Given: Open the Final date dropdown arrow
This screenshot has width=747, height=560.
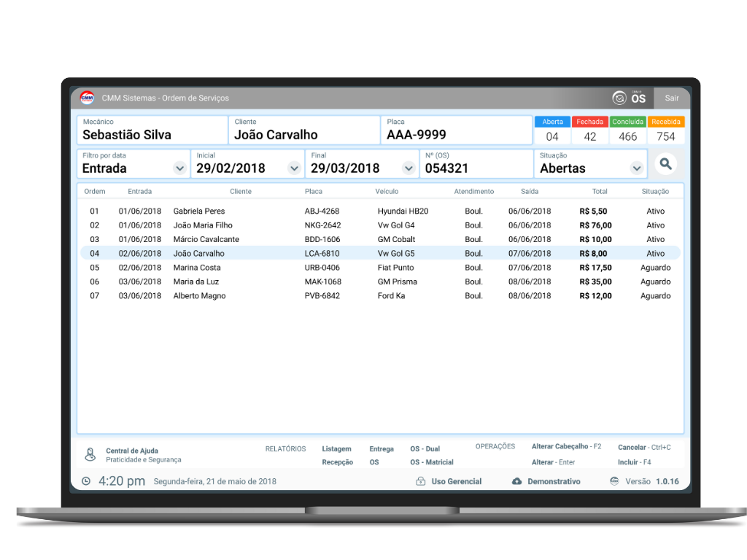Looking at the screenshot, I should click(409, 168).
